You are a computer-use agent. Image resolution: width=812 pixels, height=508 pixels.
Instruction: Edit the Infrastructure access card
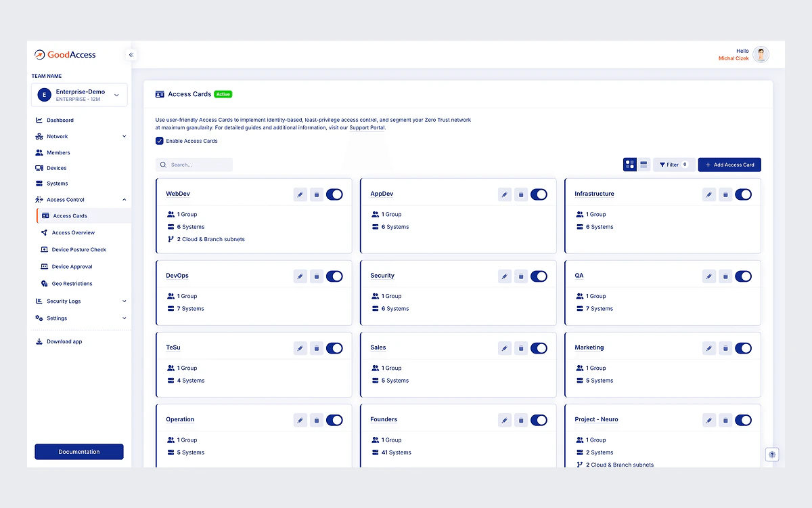[x=709, y=194]
